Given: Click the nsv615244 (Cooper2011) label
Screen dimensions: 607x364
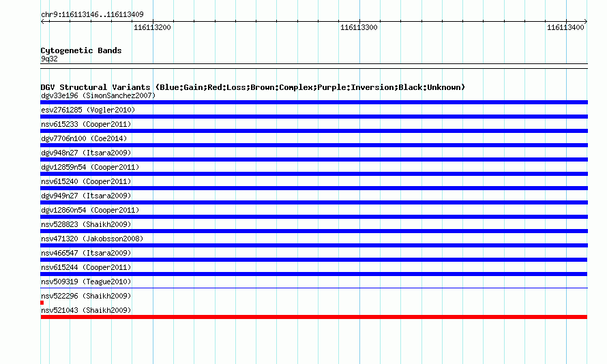Looking at the screenshot, I should coord(86,267).
